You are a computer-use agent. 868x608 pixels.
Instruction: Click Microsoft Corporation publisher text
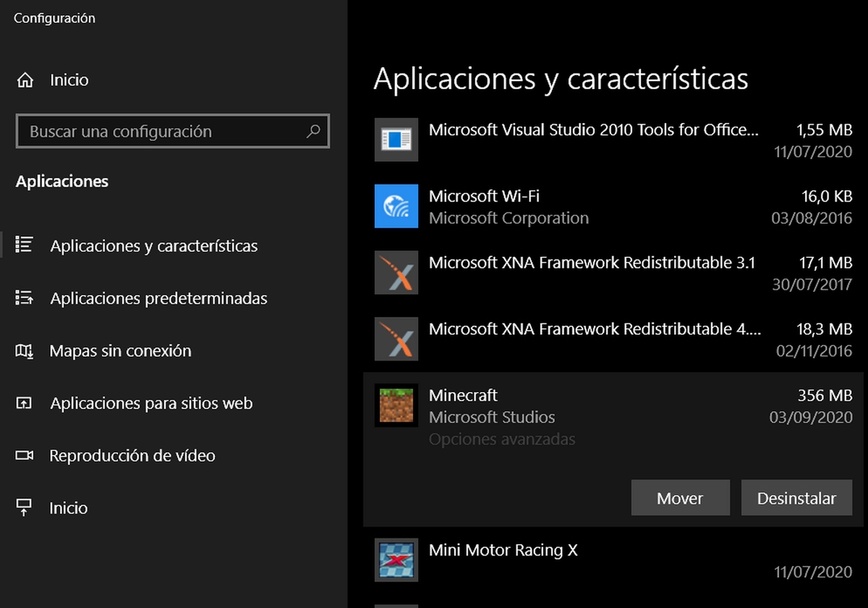click(509, 218)
